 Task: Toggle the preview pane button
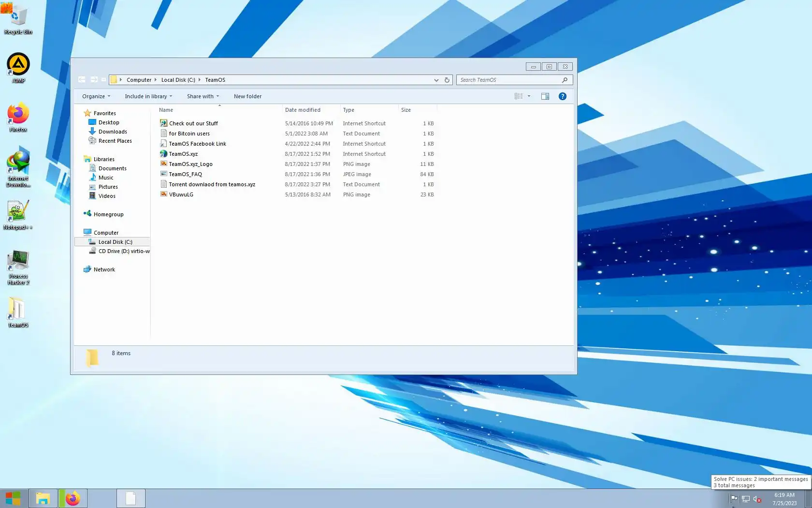(x=545, y=96)
